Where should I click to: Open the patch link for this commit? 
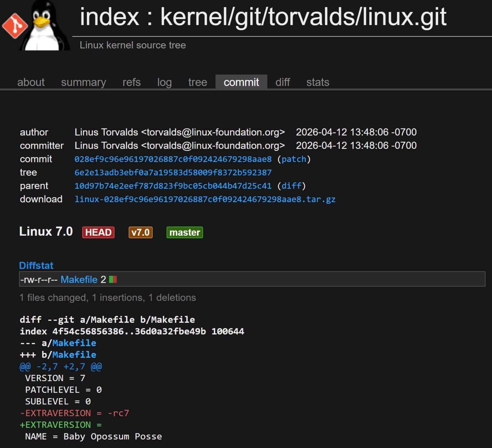pyautogui.click(x=293, y=159)
